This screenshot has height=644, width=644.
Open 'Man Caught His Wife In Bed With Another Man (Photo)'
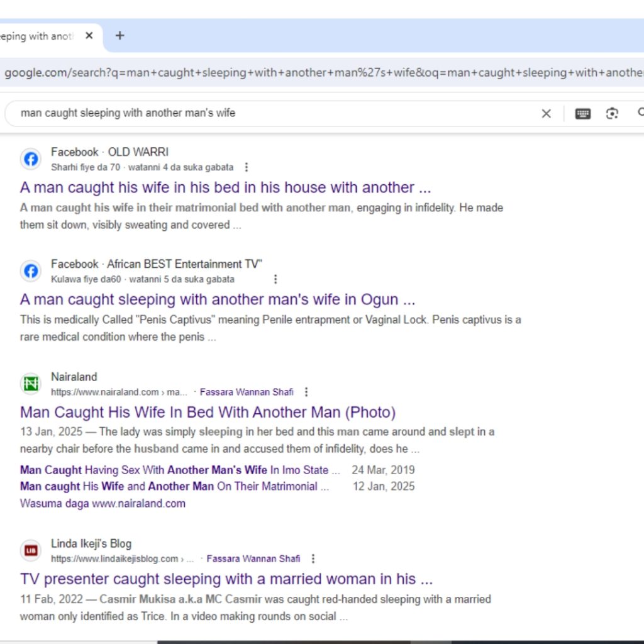click(208, 413)
